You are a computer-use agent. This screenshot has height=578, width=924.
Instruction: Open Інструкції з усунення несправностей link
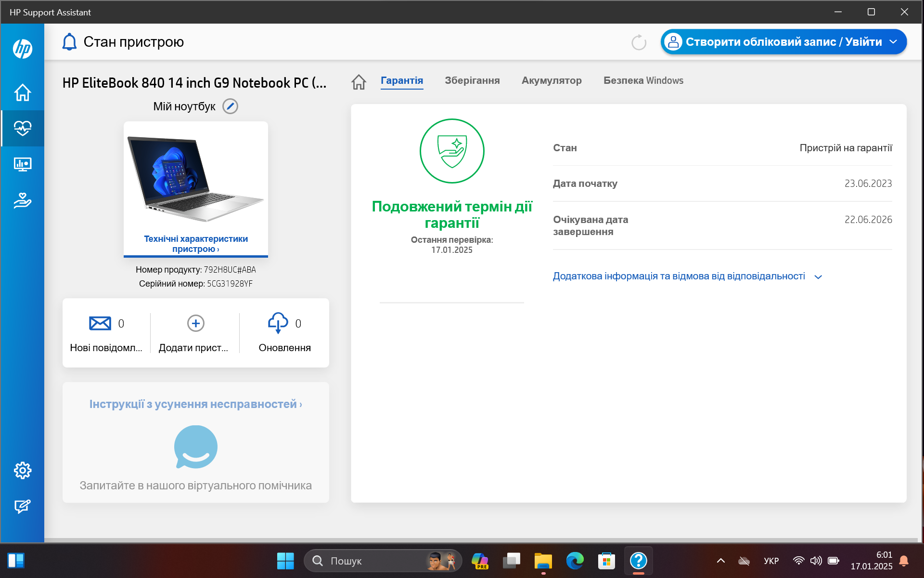click(x=196, y=404)
